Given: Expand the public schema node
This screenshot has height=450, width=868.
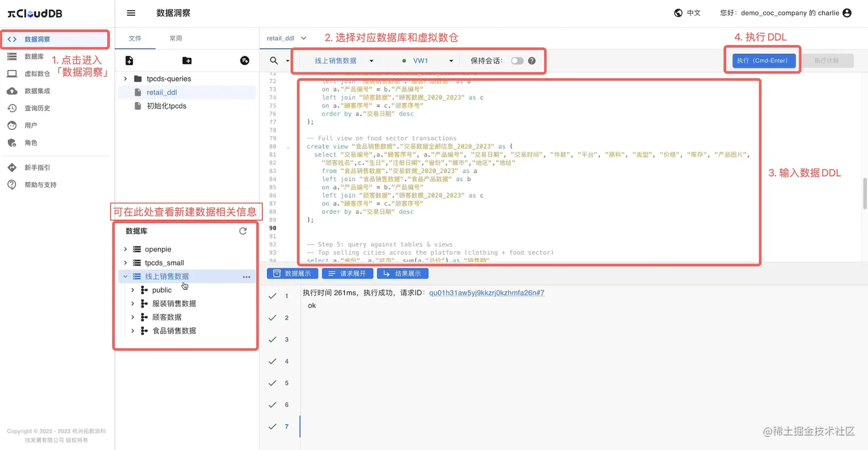Looking at the screenshot, I should pos(133,290).
